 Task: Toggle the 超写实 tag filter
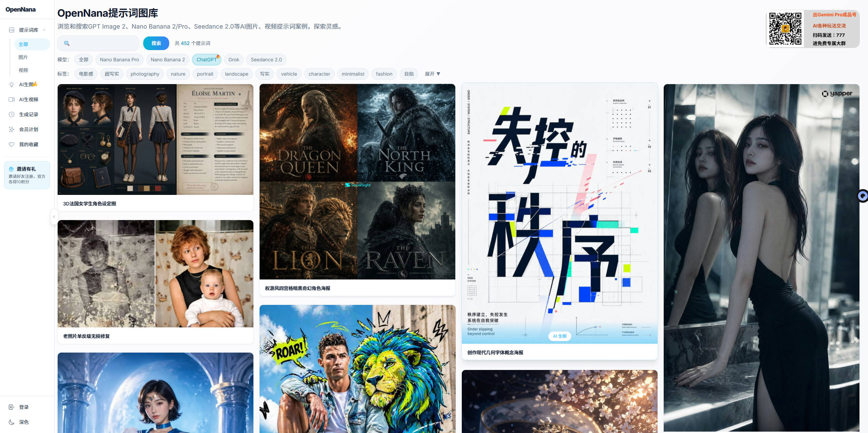[x=112, y=74]
